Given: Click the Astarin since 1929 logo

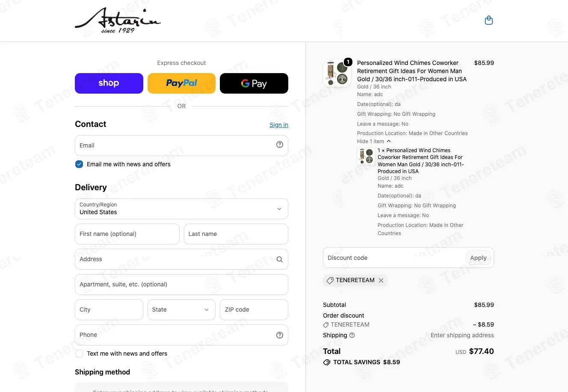Looking at the screenshot, I should click(x=118, y=21).
